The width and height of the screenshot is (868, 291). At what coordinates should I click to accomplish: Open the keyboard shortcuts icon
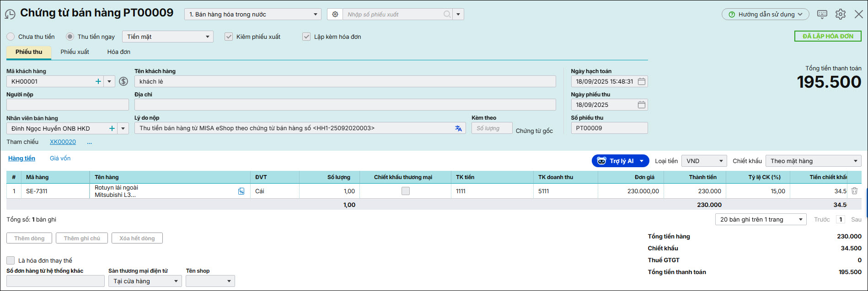(822, 15)
